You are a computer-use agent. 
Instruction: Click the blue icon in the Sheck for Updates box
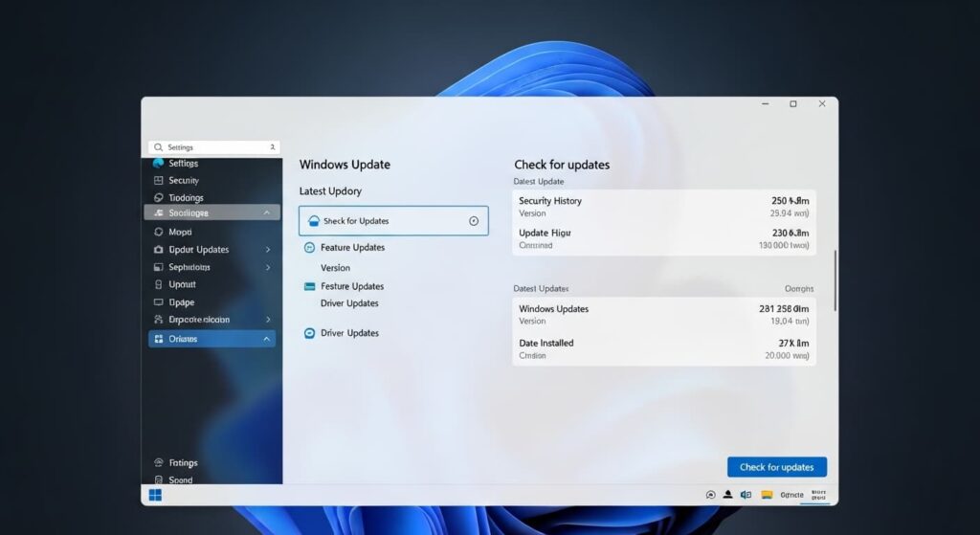click(x=314, y=221)
